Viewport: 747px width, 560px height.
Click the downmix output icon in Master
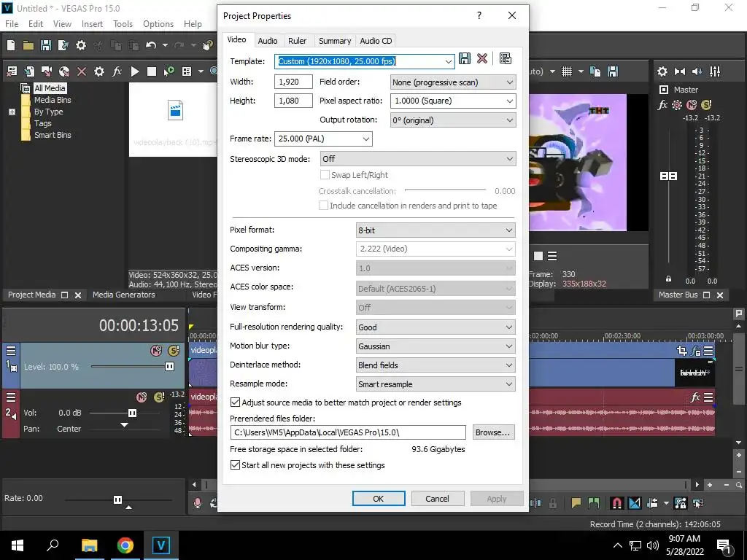(x=680, y=71)
